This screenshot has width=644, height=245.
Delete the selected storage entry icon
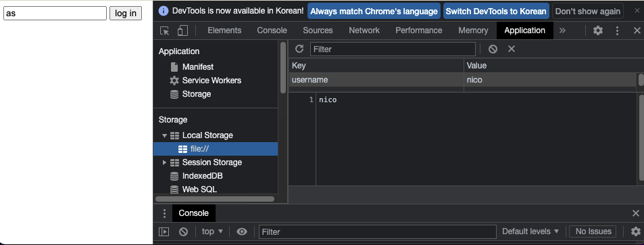point(512,49)
